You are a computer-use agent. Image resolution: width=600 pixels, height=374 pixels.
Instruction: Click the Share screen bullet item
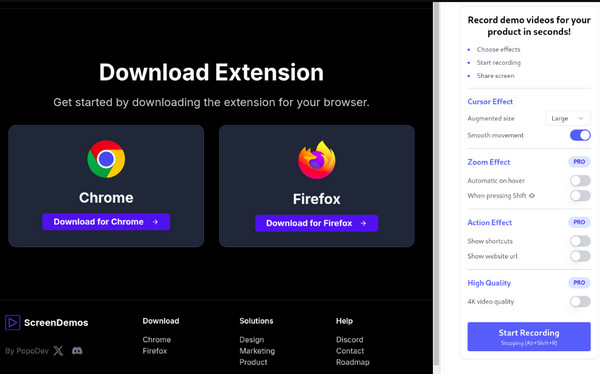[496, 76]
